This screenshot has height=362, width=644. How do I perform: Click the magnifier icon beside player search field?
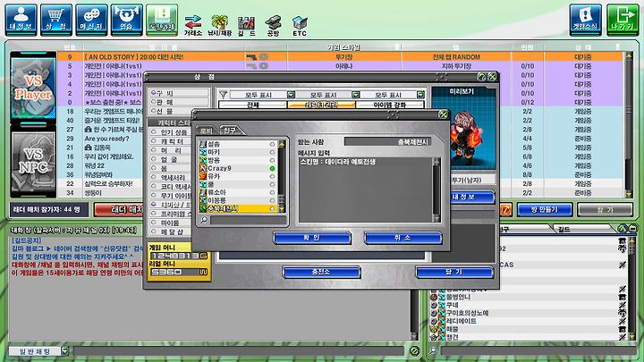tap(433, 350)
